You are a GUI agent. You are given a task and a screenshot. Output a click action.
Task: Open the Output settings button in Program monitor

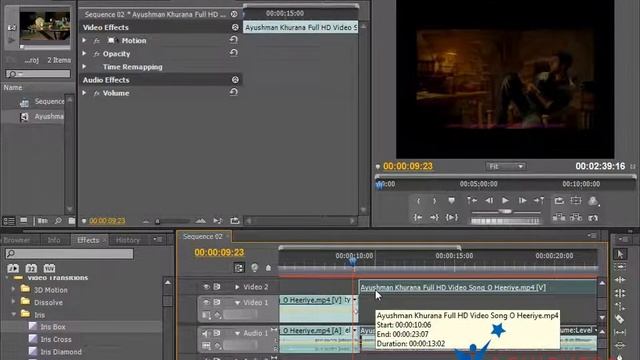(593, 200)
